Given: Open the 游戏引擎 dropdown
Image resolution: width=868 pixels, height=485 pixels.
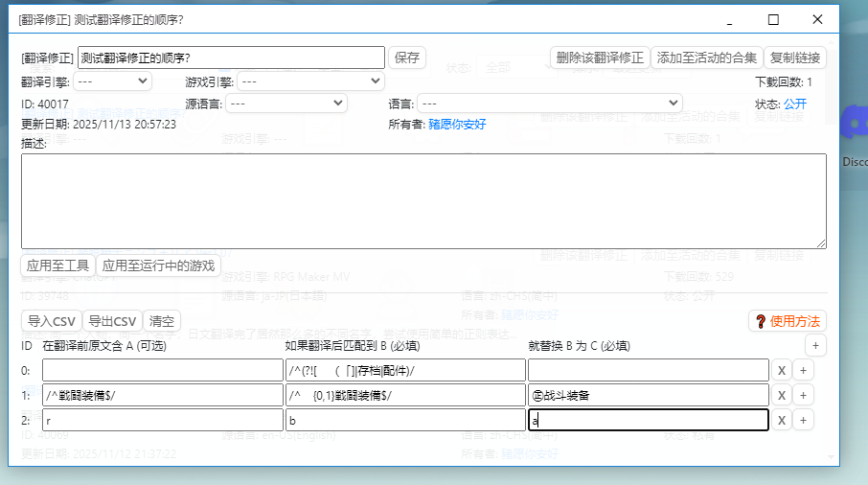Looking at the screenshot, I should pos(310,81).
